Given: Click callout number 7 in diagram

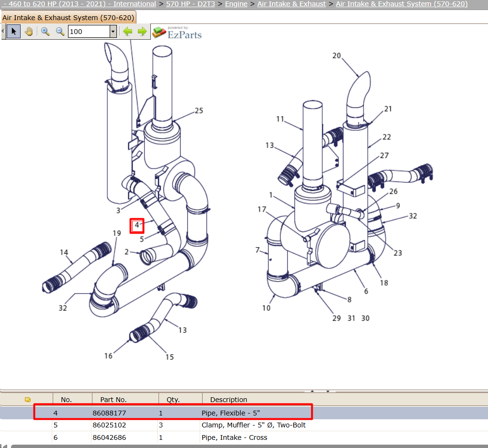Looking at the screenshot, I should (257, 250).
